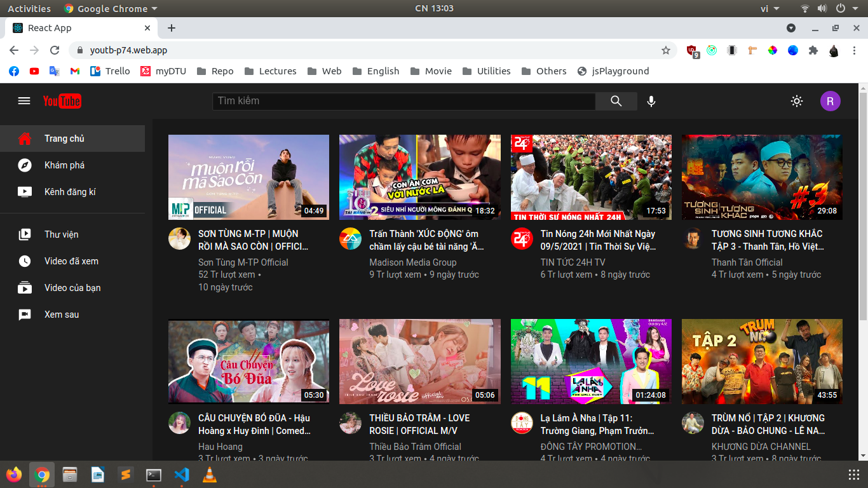This screenshot has width=868, height=488.
Task: Select Trang chủ in sidebar
Action: [72, 139]
